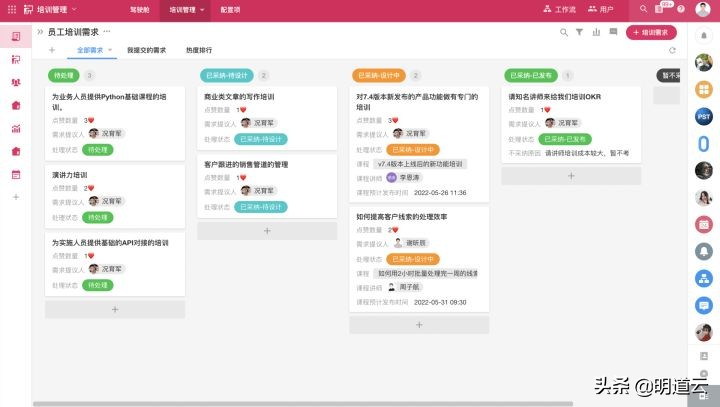Screen dimensions: 720x407
Task: Open the 培训管理 top tab dropdown arrow
Action: [202, 10]
